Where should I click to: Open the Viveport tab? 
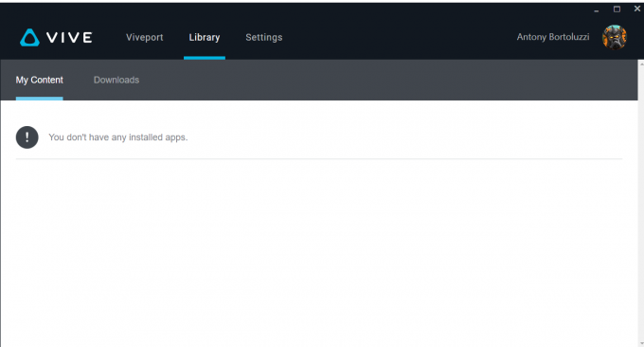[x=145, y=37]
